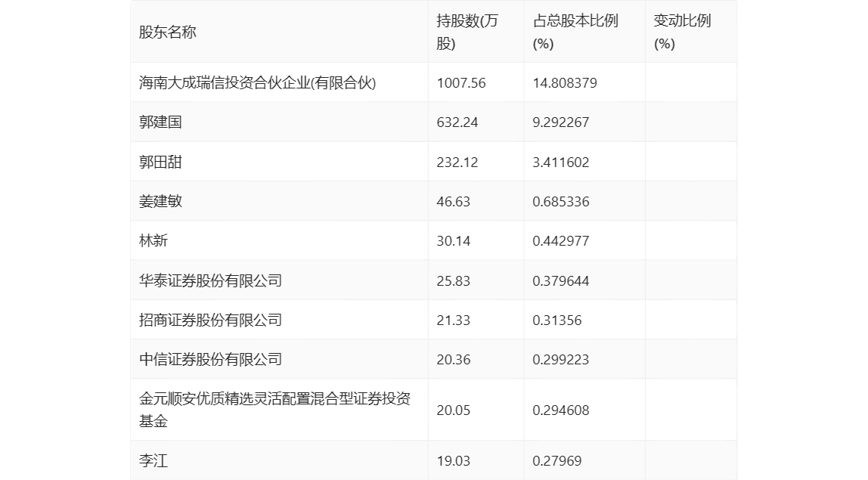Viewport: 868px width, 480px height.
Task: Click the holdings value 1007.56
Action: 461,83
